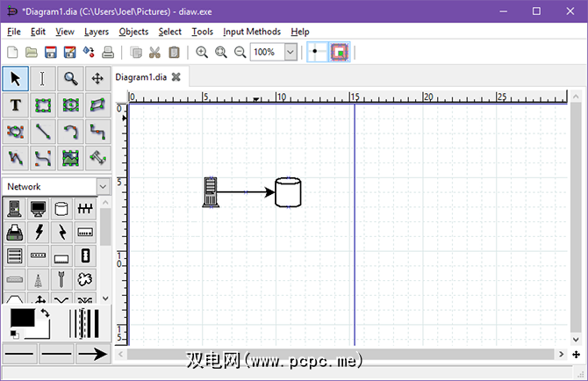Pick the Scroll around diagram tool

[97, 79]
